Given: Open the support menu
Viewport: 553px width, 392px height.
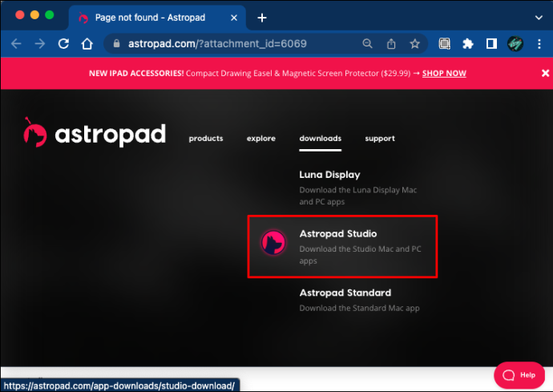Looking at the screenshot, I should click(380, 139).
